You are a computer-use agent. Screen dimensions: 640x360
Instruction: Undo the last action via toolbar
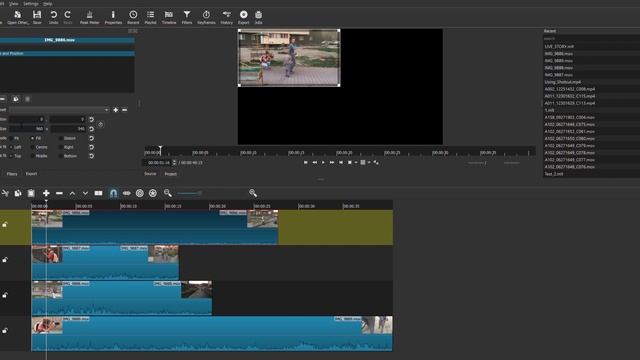53,17
